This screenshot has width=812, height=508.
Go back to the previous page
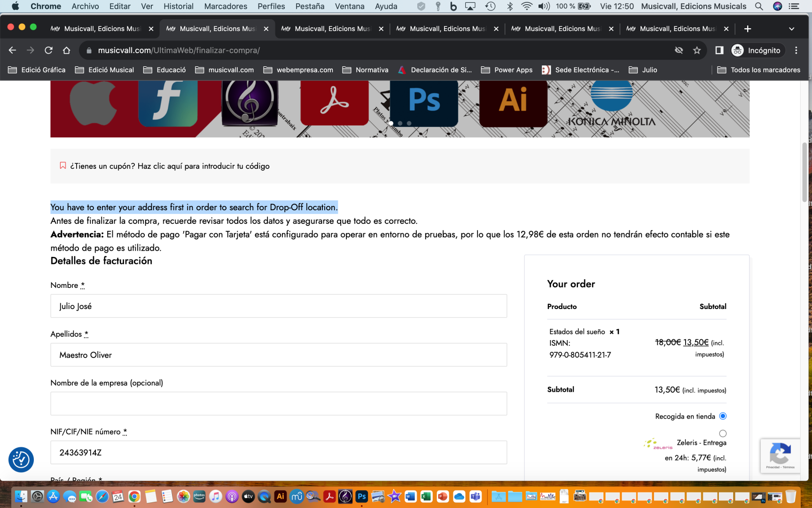coord(13,50)
